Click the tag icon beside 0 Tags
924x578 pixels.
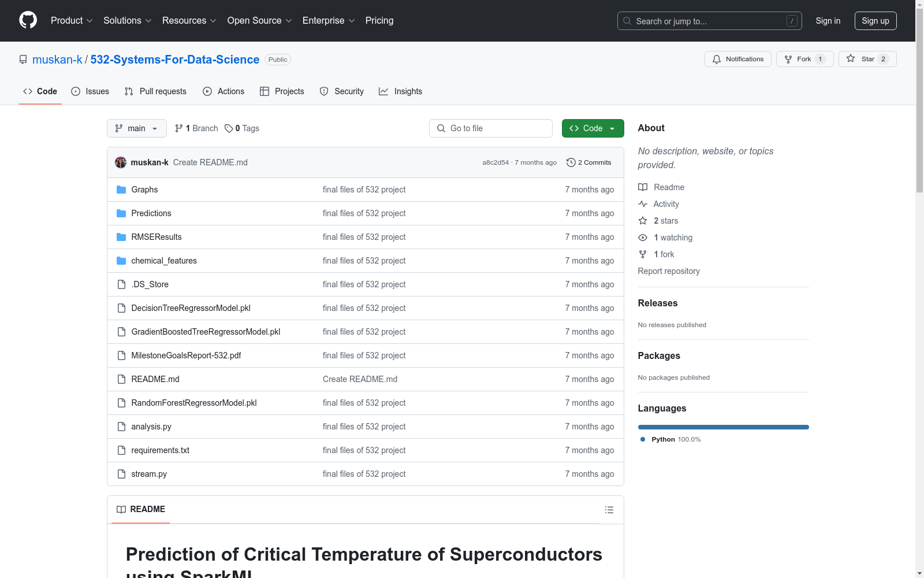pyautogui.click(x=229, y=128)
